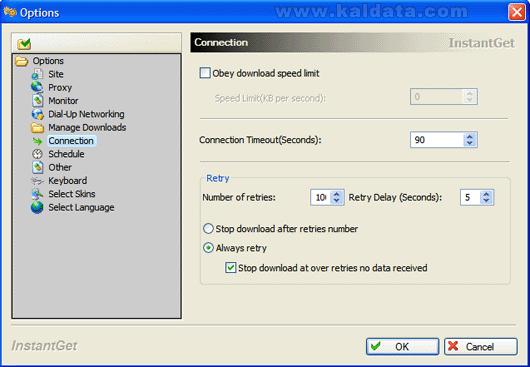Select Stop download after retries number

(208, 229)
